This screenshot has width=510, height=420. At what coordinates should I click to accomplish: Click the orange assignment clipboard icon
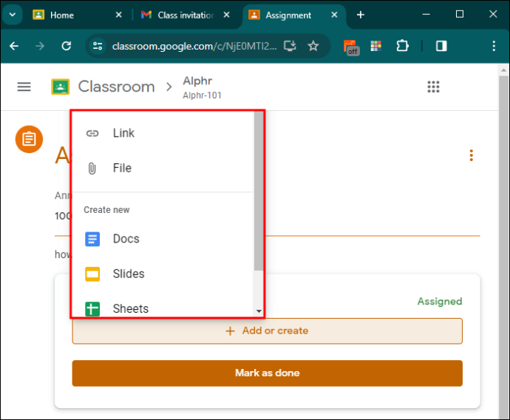pos(30,139)
